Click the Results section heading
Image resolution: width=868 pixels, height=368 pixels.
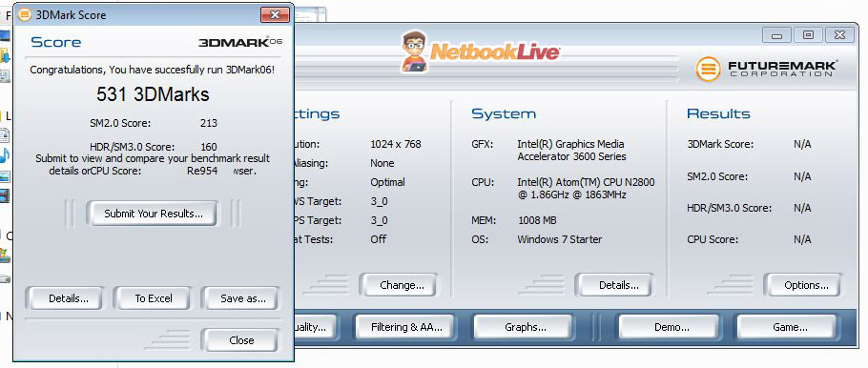pos(718,114)
